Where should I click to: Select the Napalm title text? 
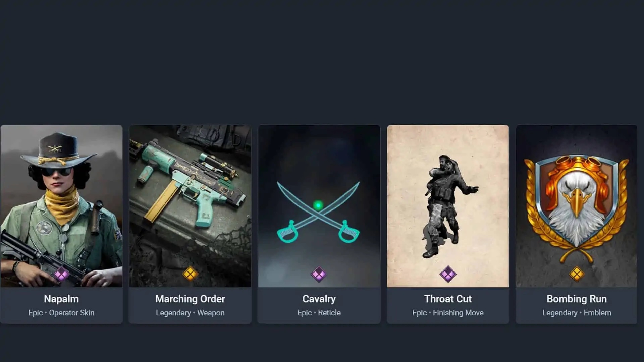[x=61, y=299]
